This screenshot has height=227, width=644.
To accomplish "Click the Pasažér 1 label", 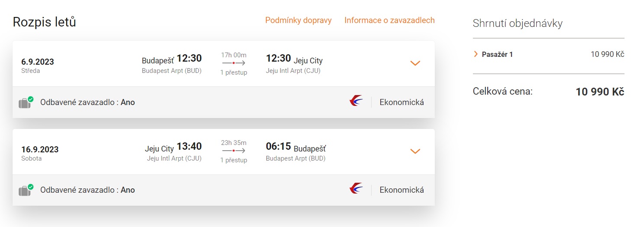I will [x=497, y=54].
